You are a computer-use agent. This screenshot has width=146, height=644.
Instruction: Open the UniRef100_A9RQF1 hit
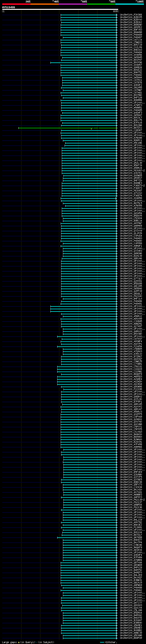131,246
